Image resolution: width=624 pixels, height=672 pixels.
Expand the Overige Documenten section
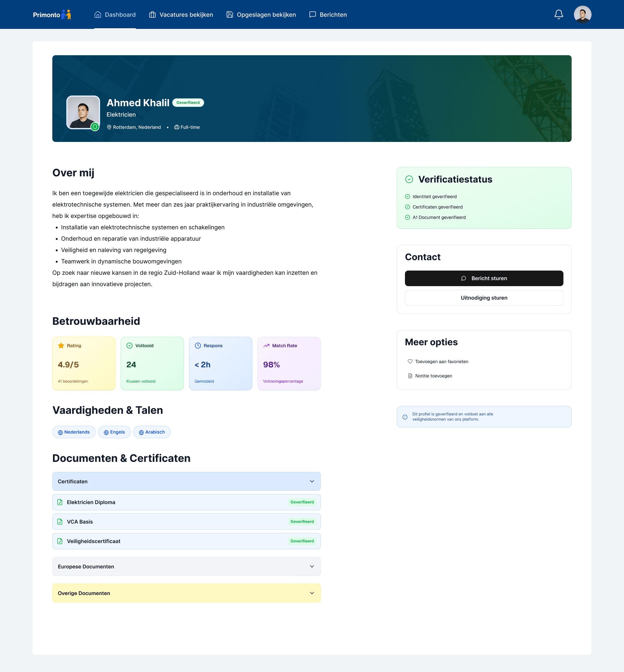pyautogui.click(x=312, y=593)
